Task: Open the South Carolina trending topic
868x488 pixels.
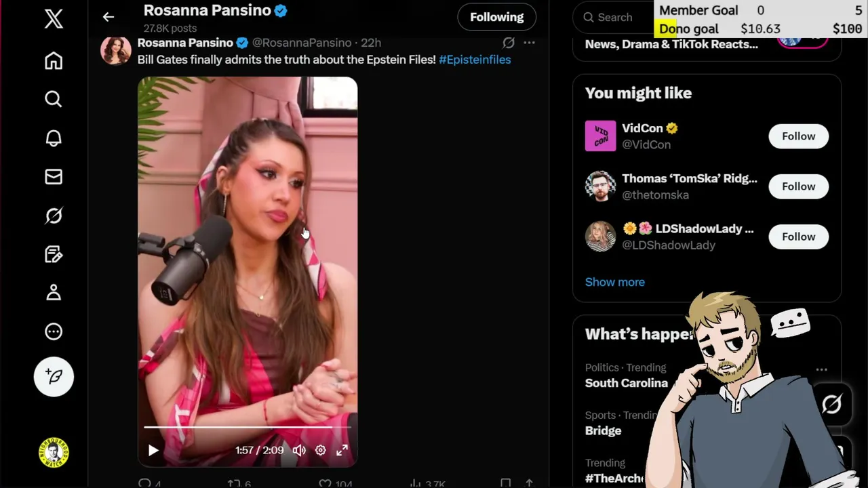Action: (627, 383)
